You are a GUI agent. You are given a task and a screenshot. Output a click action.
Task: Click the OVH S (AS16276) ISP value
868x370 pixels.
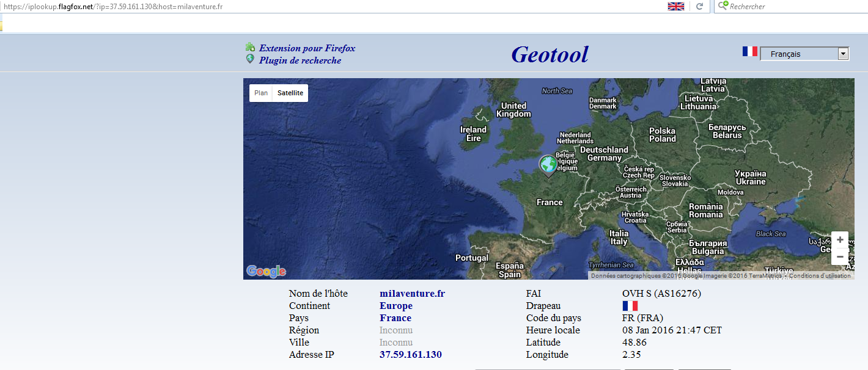point(661,294)
